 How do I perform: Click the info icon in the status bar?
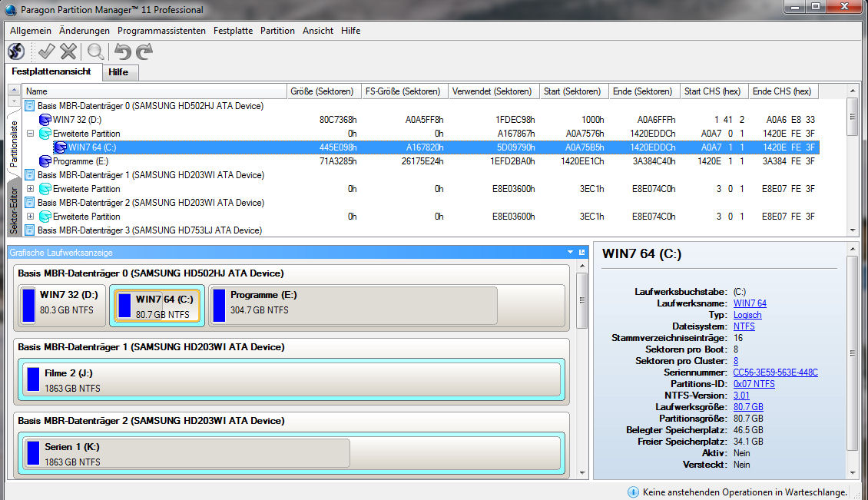click(x=633, y=492)
